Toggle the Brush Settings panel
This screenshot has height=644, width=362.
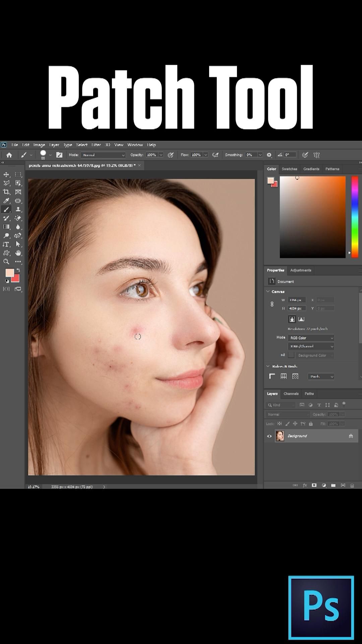[x=59, y=155]
